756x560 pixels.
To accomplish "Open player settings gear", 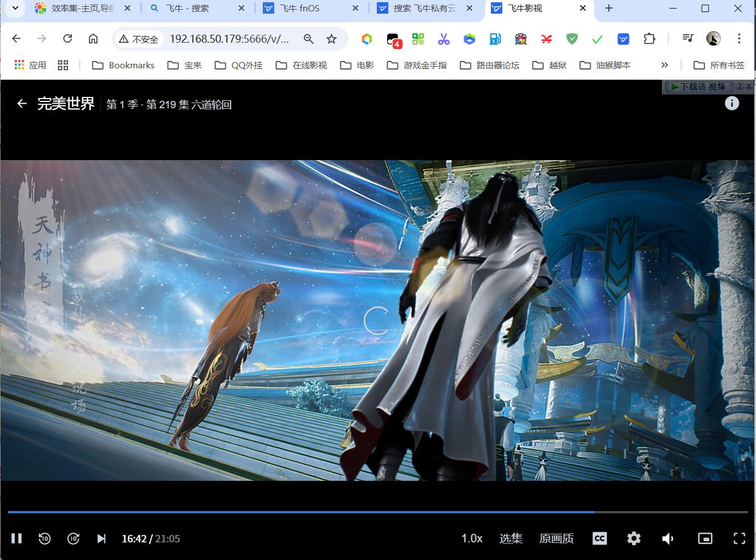I will [x=634, y=538].
